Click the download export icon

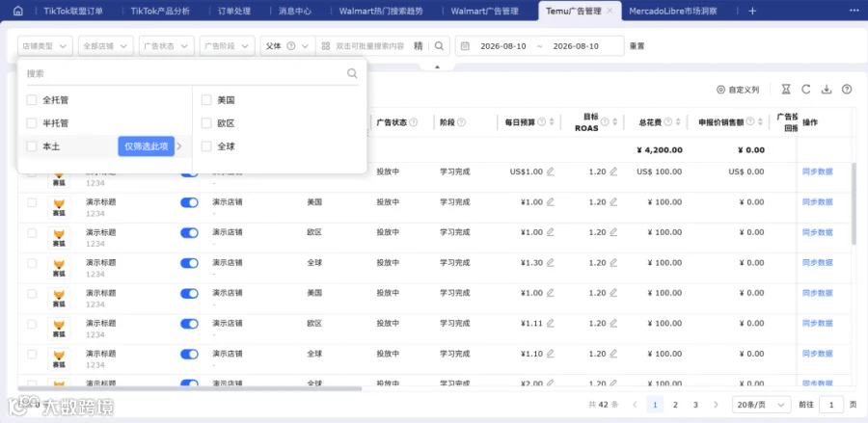pyautogui.click(x=827, y=89)
